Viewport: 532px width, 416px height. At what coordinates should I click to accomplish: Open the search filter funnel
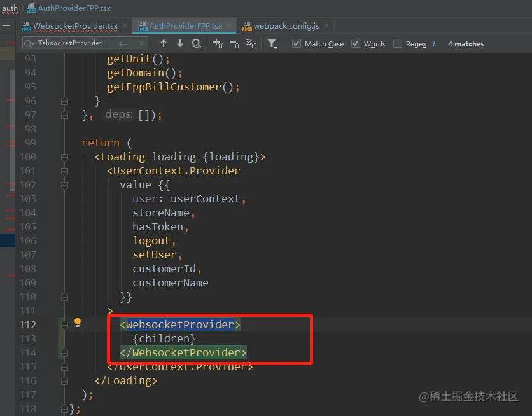click(x=272, y=44)
